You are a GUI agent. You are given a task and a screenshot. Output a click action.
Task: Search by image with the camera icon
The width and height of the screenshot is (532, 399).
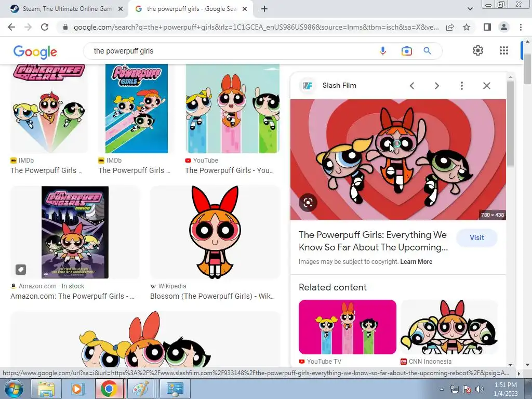(406, 51)
